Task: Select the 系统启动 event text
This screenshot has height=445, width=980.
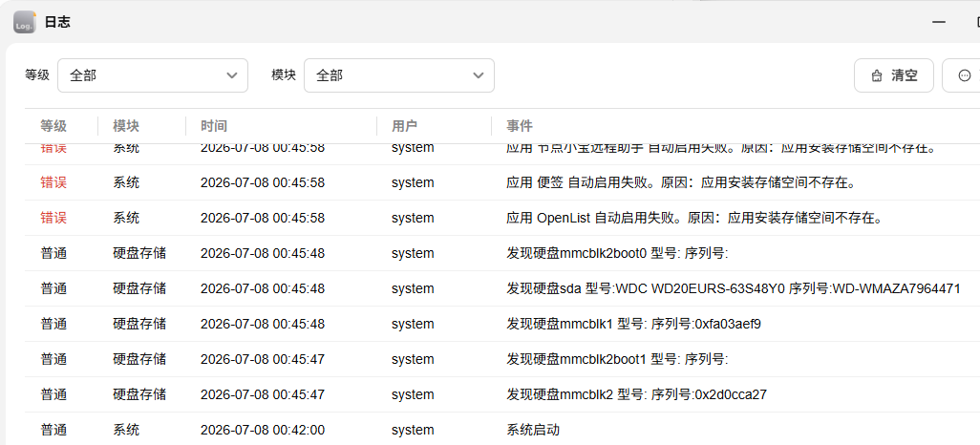Action: [532, 430]
